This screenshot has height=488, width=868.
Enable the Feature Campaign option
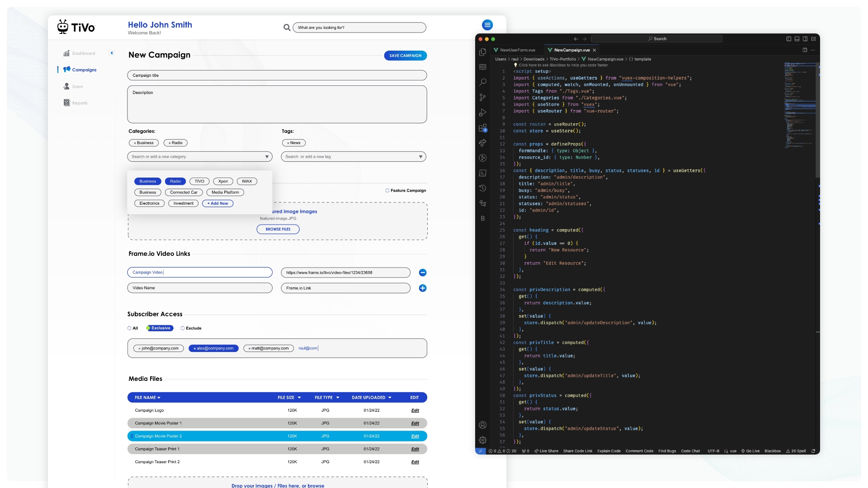387,191
